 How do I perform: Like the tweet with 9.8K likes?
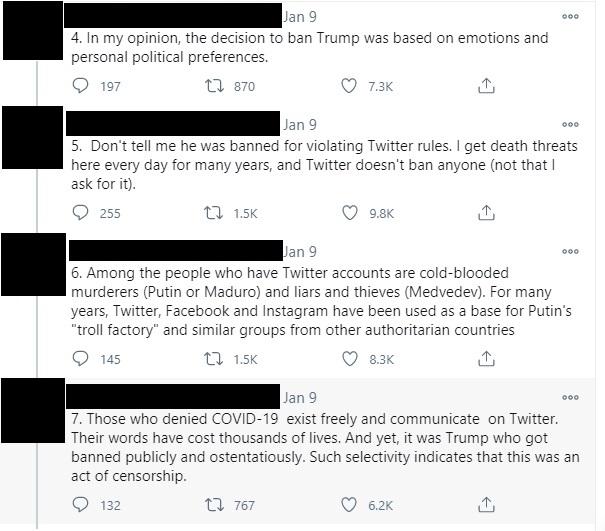pos(350,213)
